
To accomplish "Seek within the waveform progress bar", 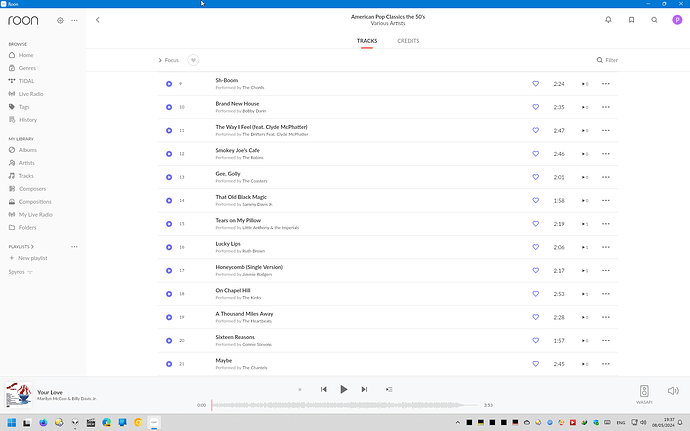I will pyautogui.click(x=345, y=405).
